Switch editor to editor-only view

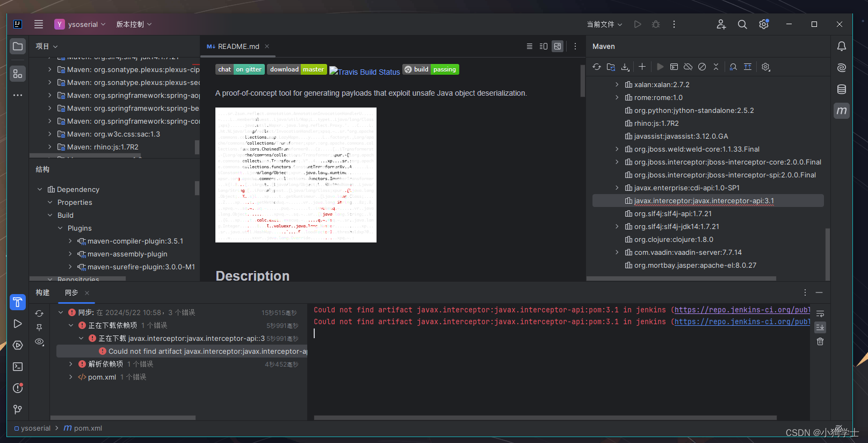(530, 46)
